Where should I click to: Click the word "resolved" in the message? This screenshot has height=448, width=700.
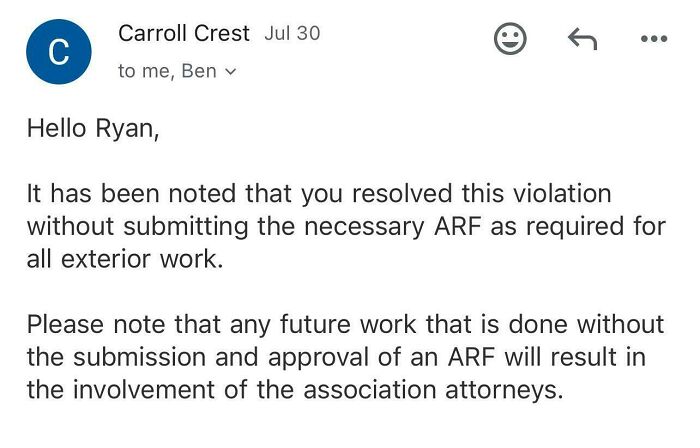[407, 193]
